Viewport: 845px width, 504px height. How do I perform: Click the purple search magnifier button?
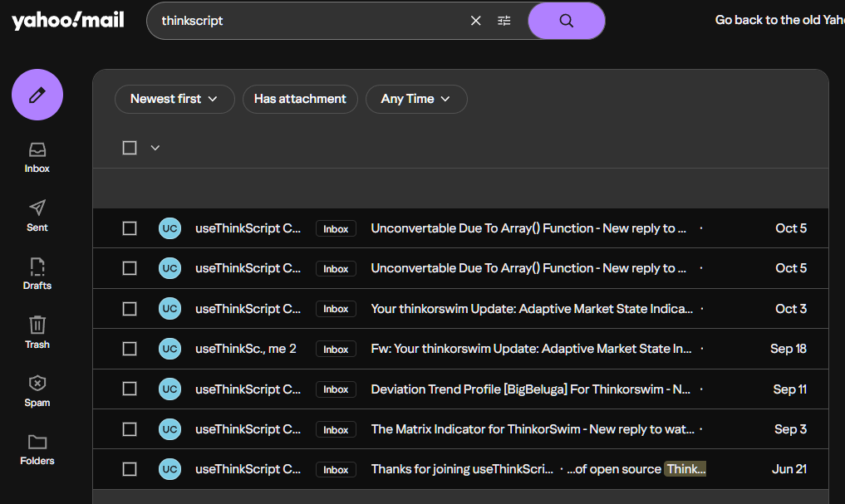[567, 21]
